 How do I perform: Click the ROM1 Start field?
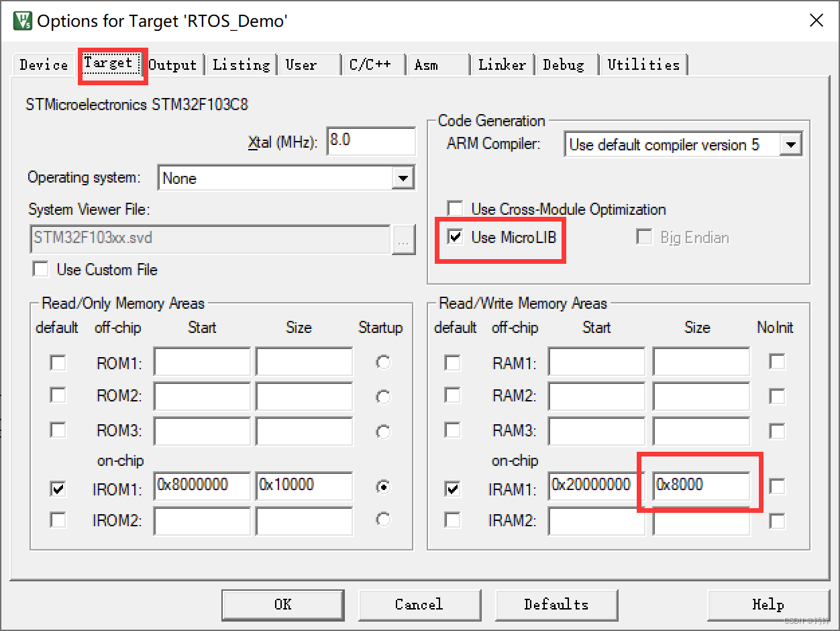pos(202,362)
